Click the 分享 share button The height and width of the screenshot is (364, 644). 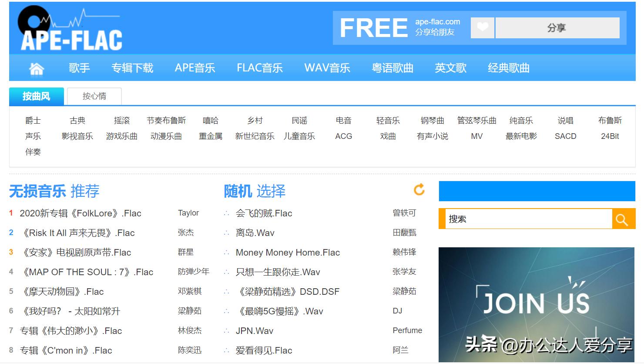pyautogui.click(x=557, y=27)
